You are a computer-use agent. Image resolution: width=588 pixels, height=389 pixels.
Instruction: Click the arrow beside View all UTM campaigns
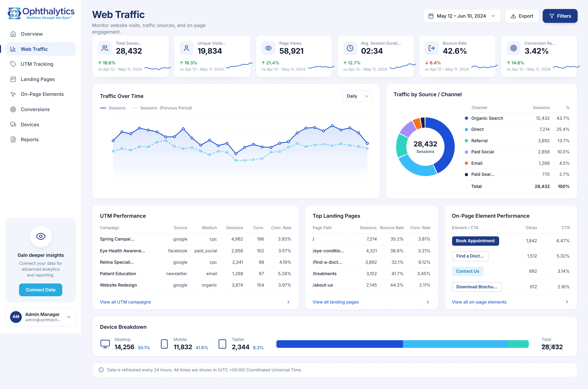coord(288,302)
